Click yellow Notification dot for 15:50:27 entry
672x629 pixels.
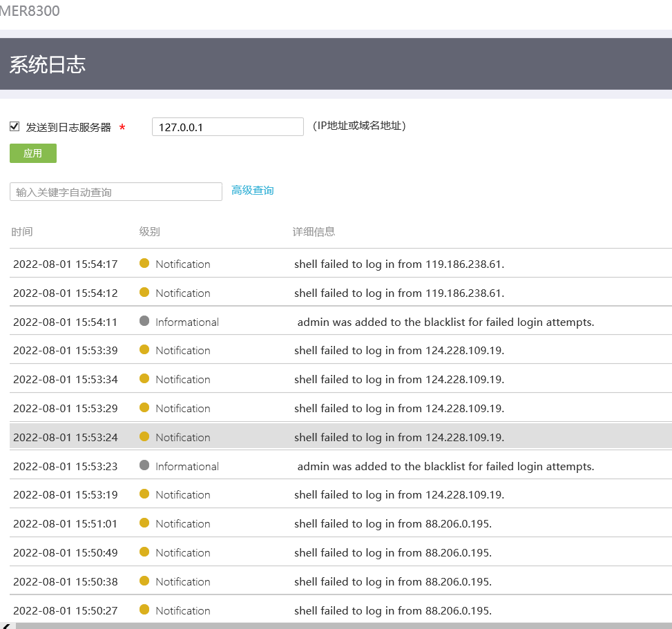[x=144, y=610]
